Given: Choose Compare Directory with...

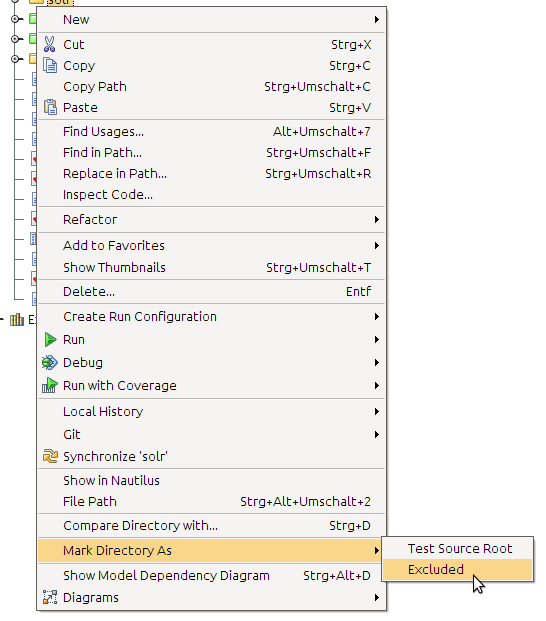Looking at the screenshot, I should 211,526.
